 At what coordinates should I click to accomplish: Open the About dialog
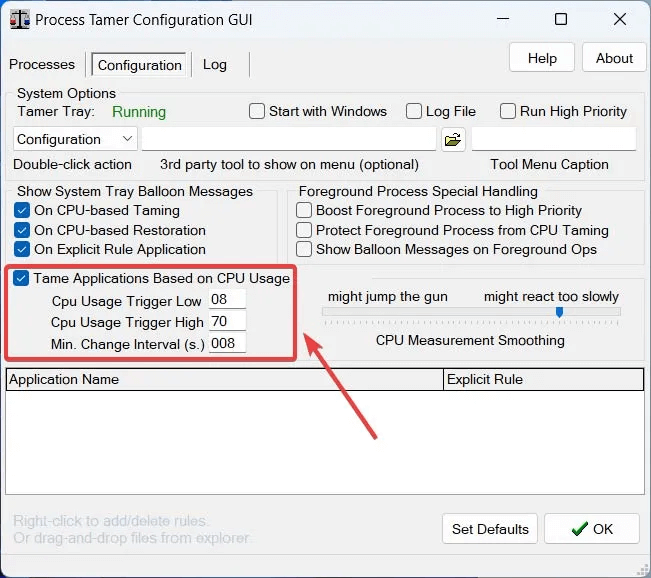point(614,58)
